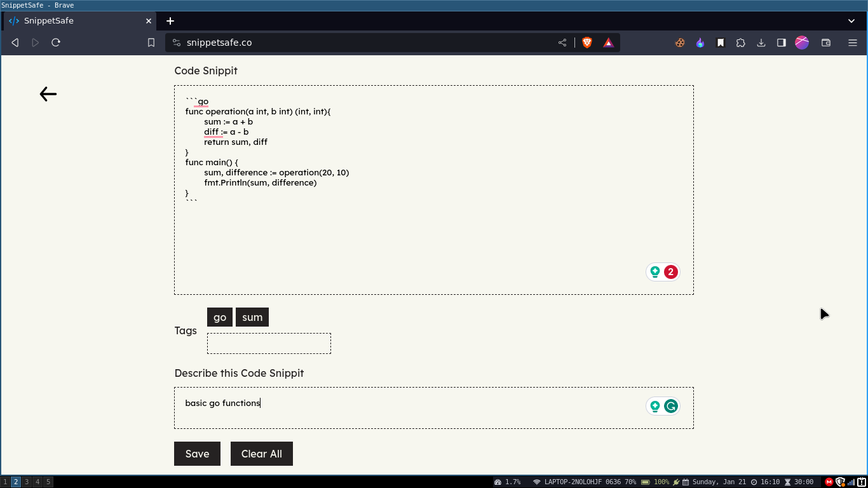The width and height of the screenshot is (868, 488).
Task: Open site settings icon in address bar
Action: coord(177,43)
